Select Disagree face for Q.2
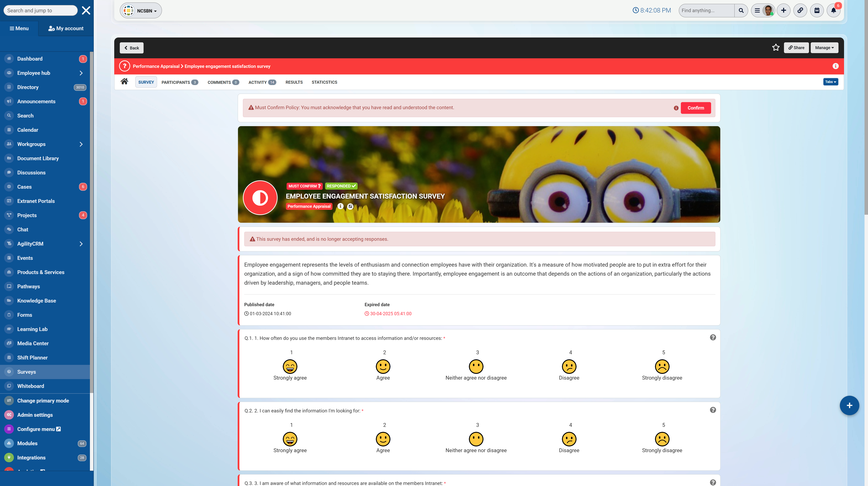Screen dimensions: 868x486 point(569,439)
